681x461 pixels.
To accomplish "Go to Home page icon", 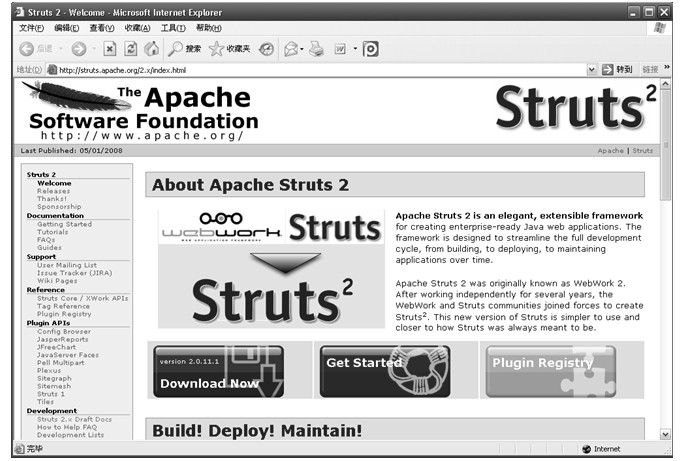I will [x=152, y=49].
